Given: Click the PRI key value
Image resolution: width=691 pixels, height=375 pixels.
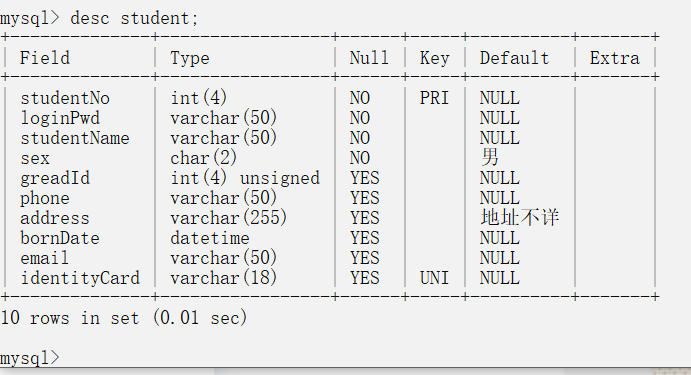Looking at the screenshot, I should click(435, 98).
